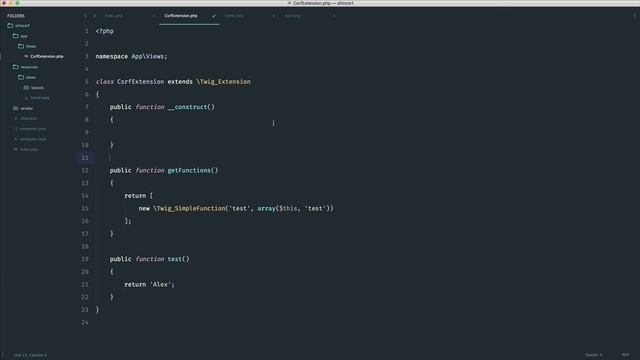Click the '<?php' opening tag
The height and width of the screenshot is (360, 640).
[x=104, y=31]
